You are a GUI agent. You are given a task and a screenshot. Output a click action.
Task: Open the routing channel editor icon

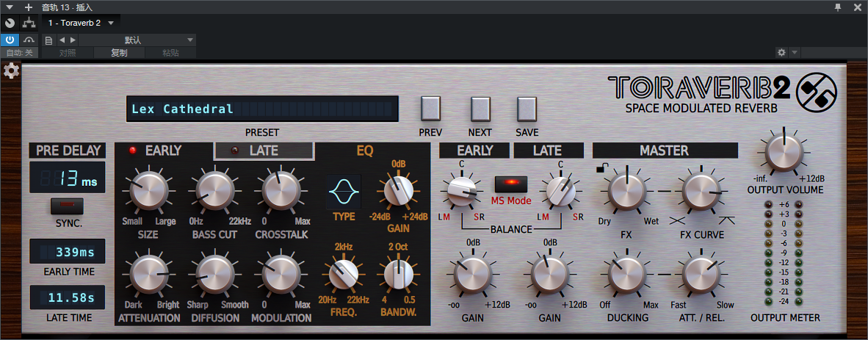pyautogui.click(x=29, y=23)
